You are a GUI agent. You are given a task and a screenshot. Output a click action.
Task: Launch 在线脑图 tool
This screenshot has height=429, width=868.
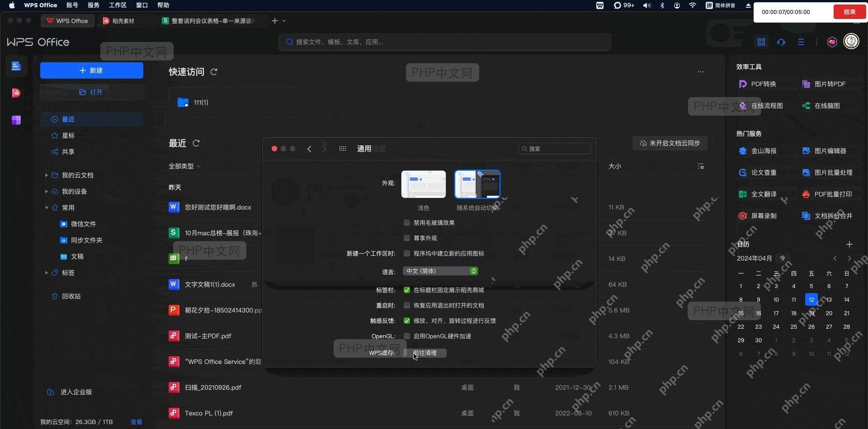point(821,106)
